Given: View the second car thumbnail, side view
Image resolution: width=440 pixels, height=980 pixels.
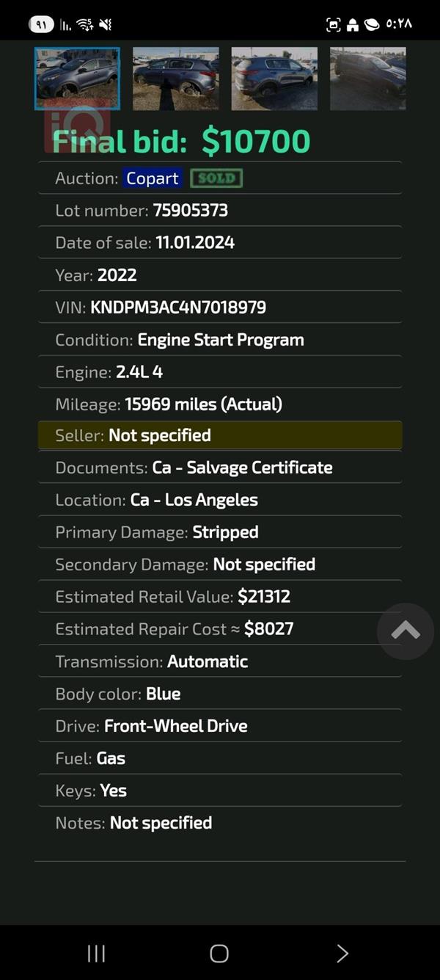Looking at the screenshot, I should [x=175, y=78].
